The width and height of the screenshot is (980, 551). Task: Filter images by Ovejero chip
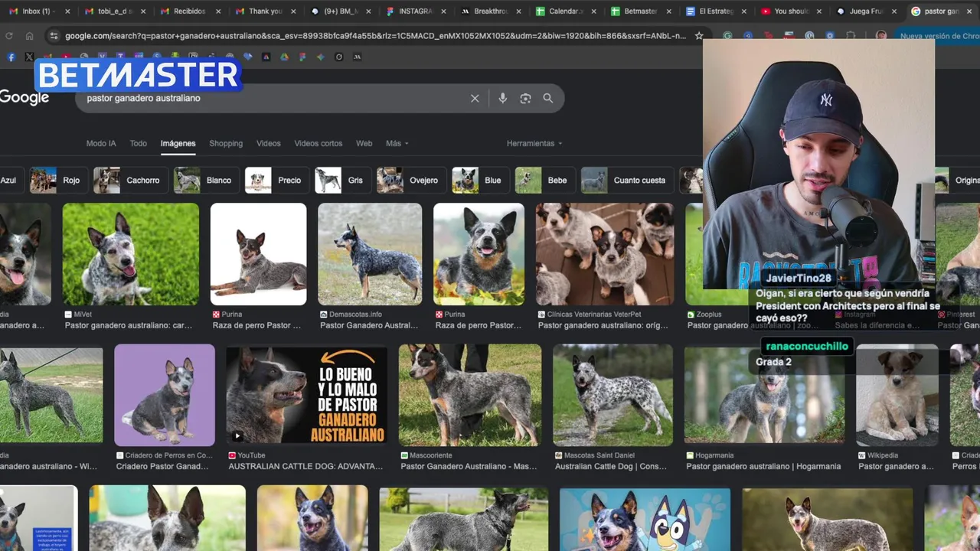[410, 181]
